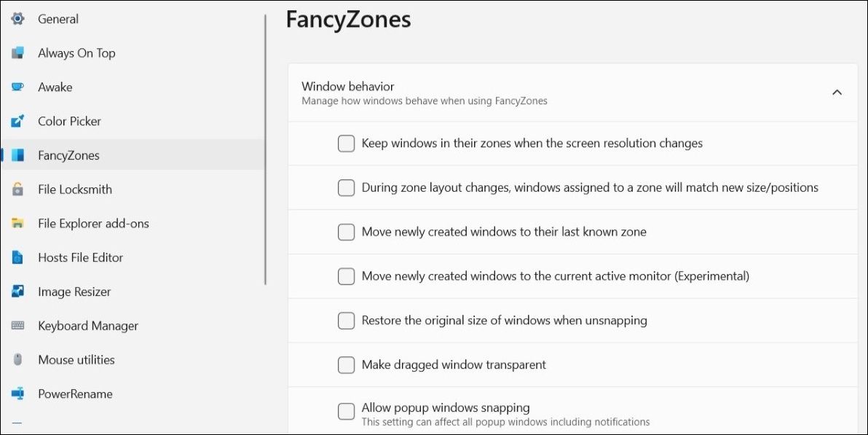Image resolution: width=868 pixels, height=435 pixels.
Task: Click the FancyZones module icon
Action: pyautogui.click(x=17, y=154)
